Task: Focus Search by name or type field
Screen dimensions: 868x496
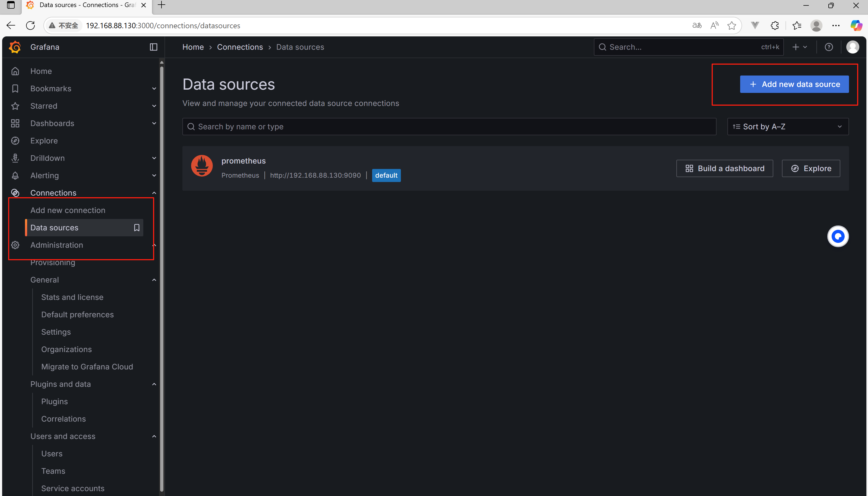Action: [x=449, y=127]
